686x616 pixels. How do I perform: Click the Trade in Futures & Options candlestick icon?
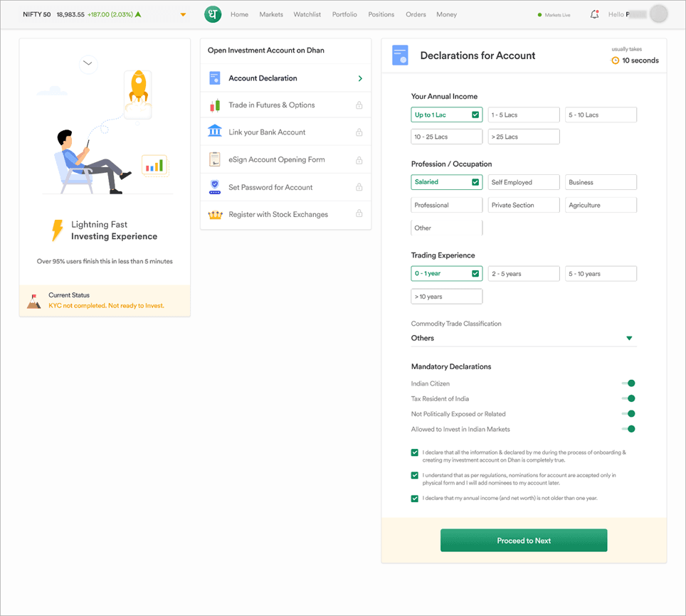(x=215, y=105)
